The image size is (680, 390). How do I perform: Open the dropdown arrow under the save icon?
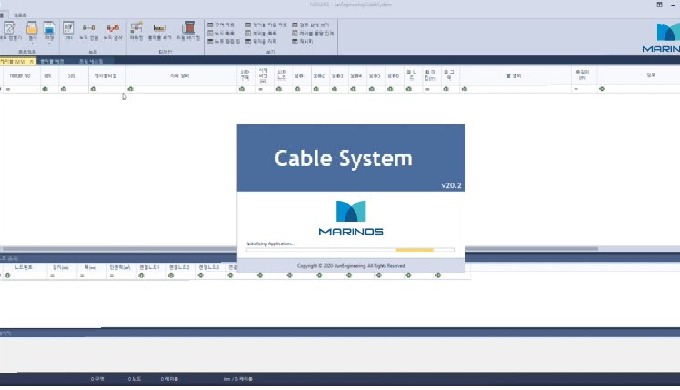coord(49,43)
